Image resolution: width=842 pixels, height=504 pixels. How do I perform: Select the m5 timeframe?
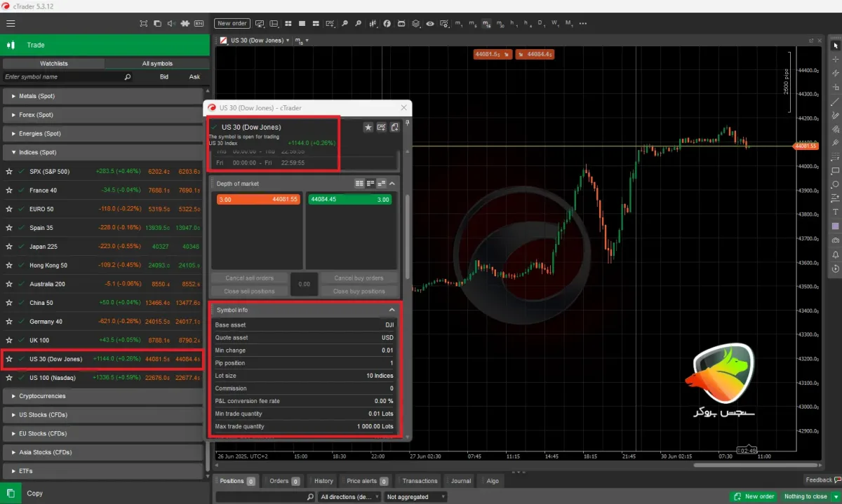473,23
